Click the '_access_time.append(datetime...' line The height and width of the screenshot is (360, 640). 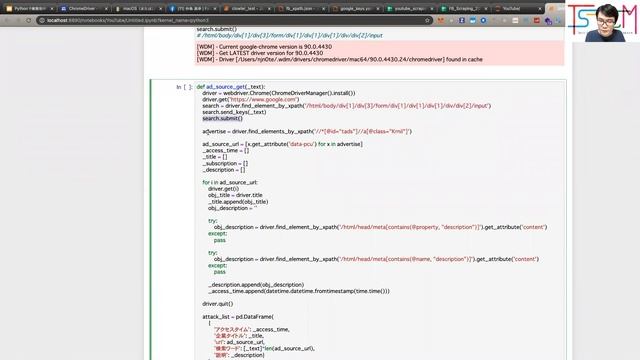[299, 291]
